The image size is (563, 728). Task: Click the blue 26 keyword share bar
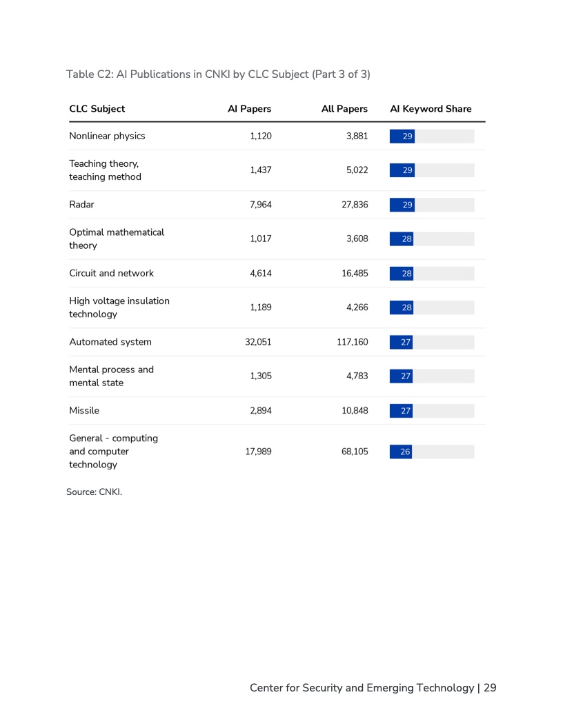click(x=401, y=452)
